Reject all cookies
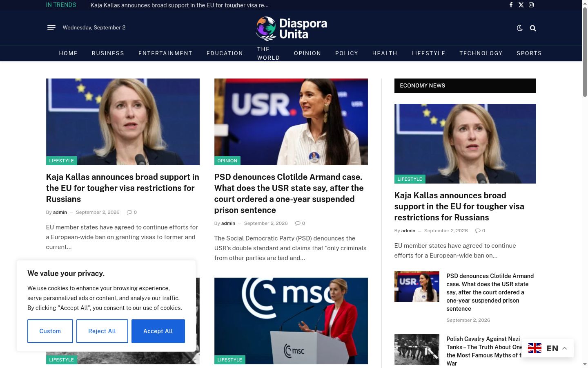The width and height of the screenshot is (588, 368). (102, 331)
